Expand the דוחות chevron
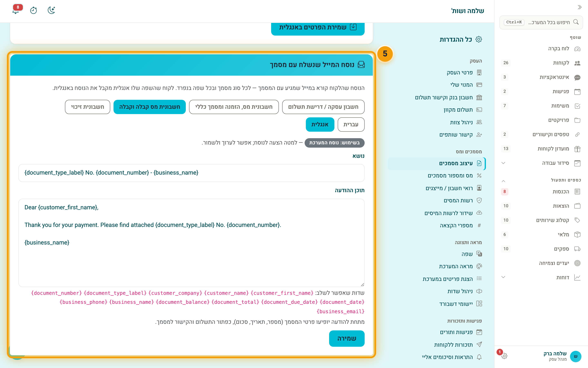The height and width of the screenshot is (368, 588). pyautogui.click(x=503, y=277)
